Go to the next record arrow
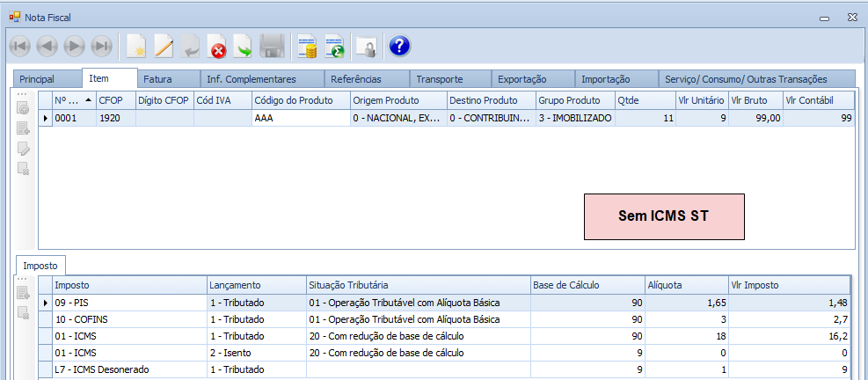The image size is (868, 380). 74,46
